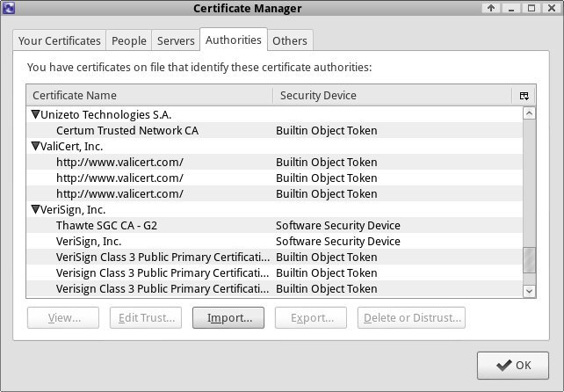Open the Servers tab
This screenshot has height=392, width=564.
pos(176,40)
